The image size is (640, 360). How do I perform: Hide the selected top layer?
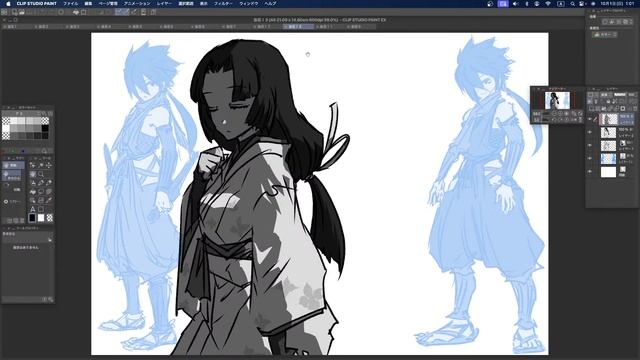[x=589, y=119]
